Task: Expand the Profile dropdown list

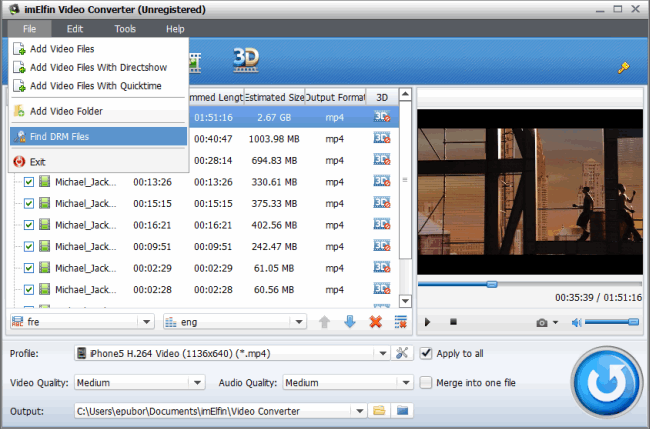Action: coord(383,354)
